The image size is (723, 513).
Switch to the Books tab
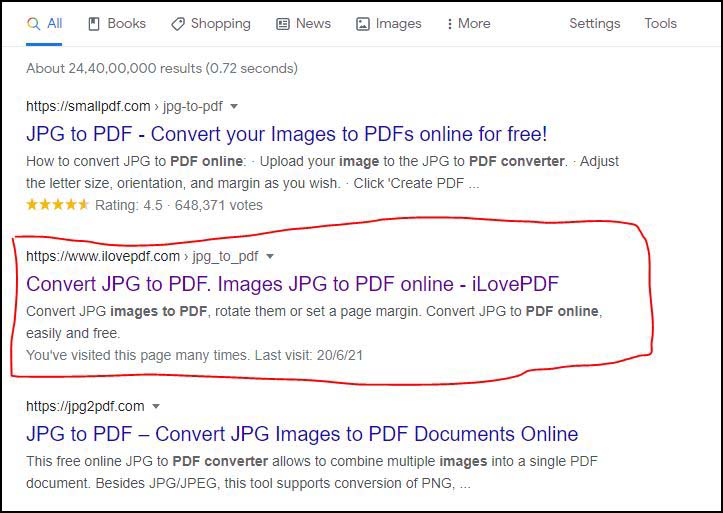(x=117, y=24)
